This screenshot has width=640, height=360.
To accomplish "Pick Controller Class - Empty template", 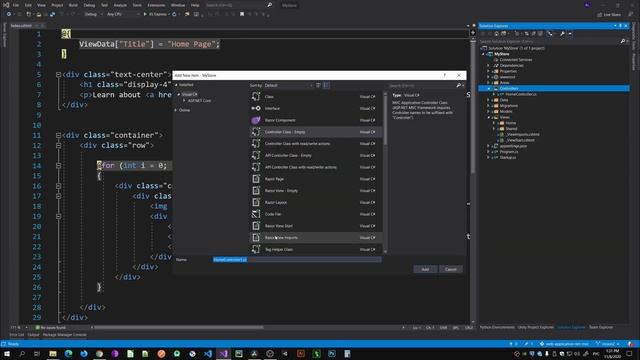I will (x=316, y=132).
